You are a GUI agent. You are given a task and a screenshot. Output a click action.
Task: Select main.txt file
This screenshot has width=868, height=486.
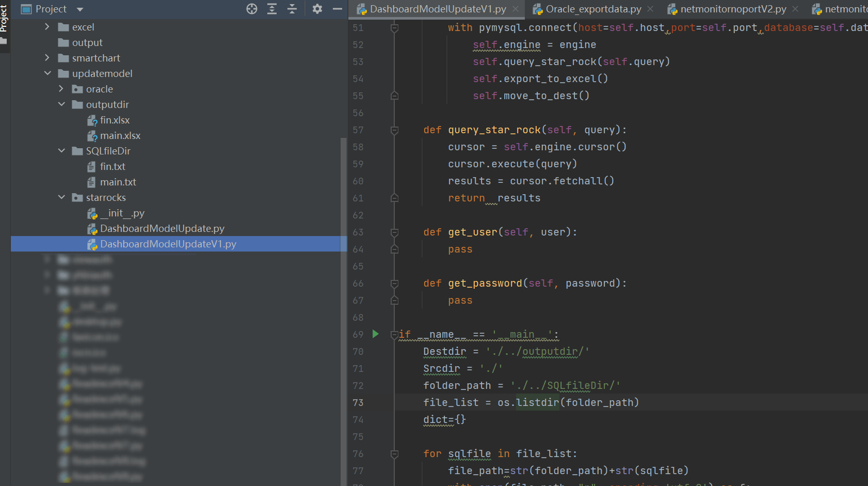click(118, 182)
